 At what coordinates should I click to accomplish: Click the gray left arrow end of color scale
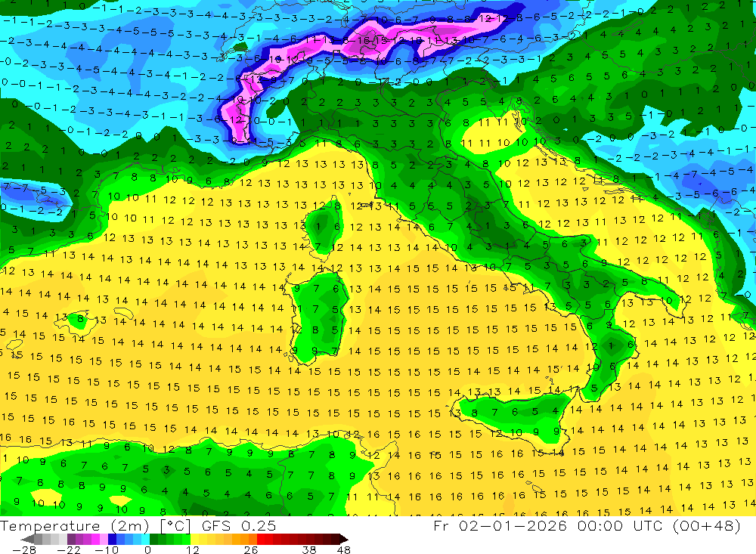click(x=27, y=540)
